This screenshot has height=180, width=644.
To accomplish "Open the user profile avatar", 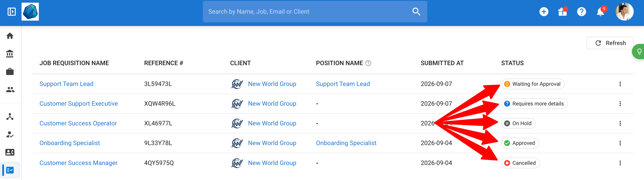I will [624, 11].
